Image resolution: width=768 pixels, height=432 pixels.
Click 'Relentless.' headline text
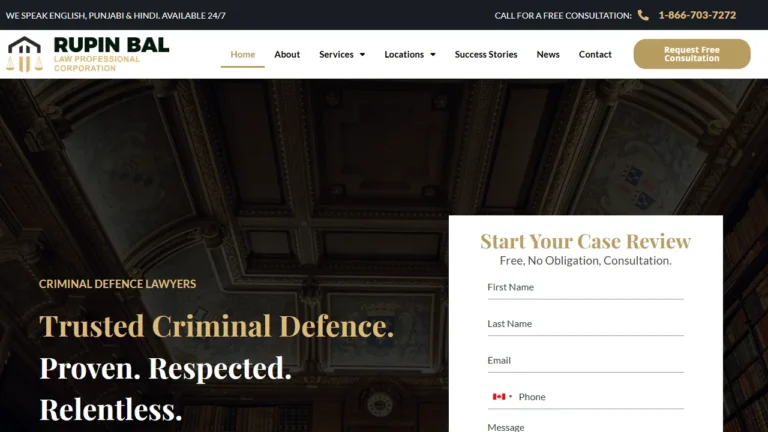(x=111, y=410)
